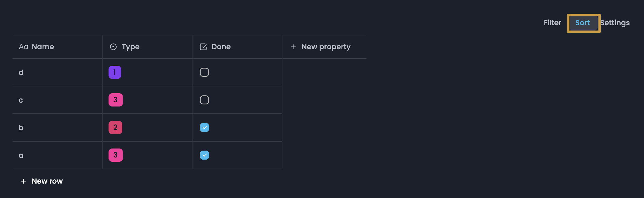Open the pink Type tag 3 in row c

point(116,100)
